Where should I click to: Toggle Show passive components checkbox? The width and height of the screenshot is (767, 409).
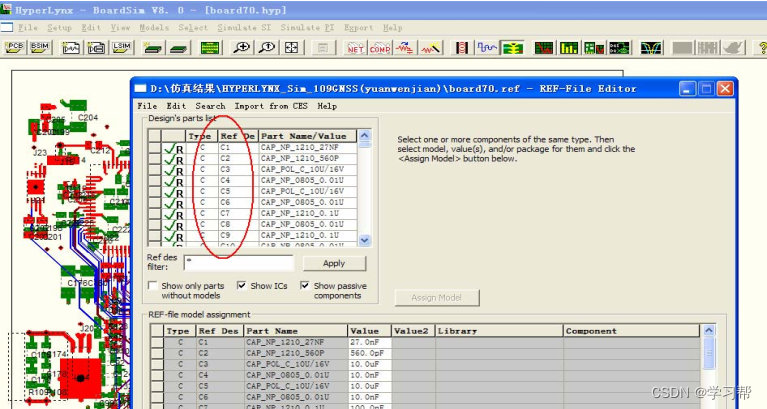tap(305, 285)
